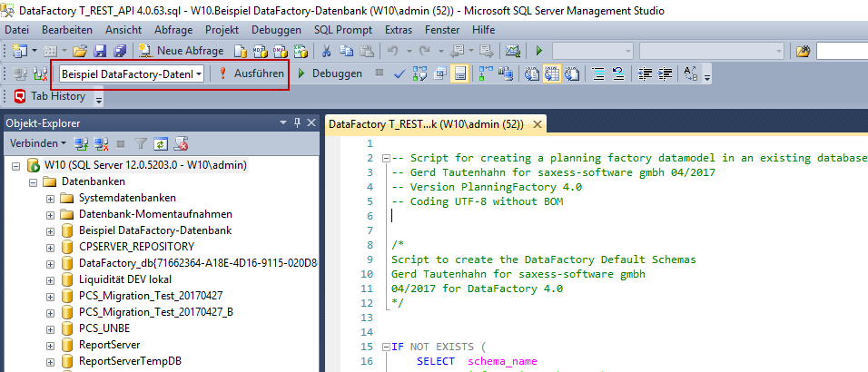Toggle the highlighted query options button

click(x=460, y=73)
